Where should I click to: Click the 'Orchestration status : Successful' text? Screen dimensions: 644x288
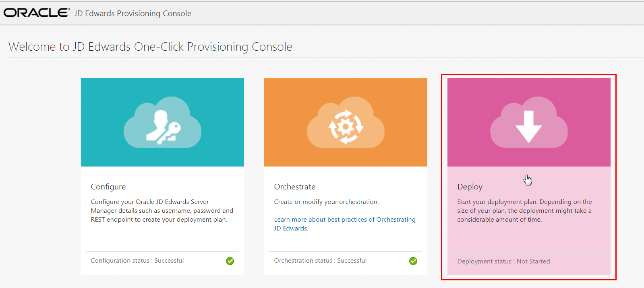point(320,261)
